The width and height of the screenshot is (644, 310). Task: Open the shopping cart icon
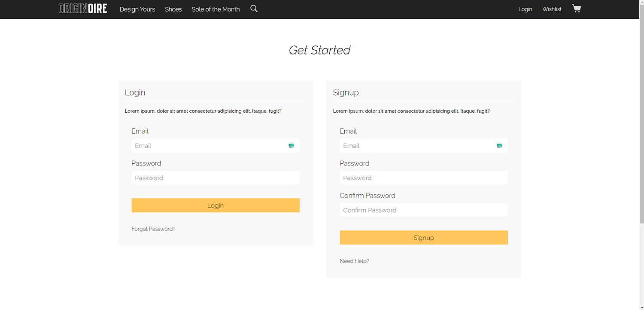coord(577,9)
